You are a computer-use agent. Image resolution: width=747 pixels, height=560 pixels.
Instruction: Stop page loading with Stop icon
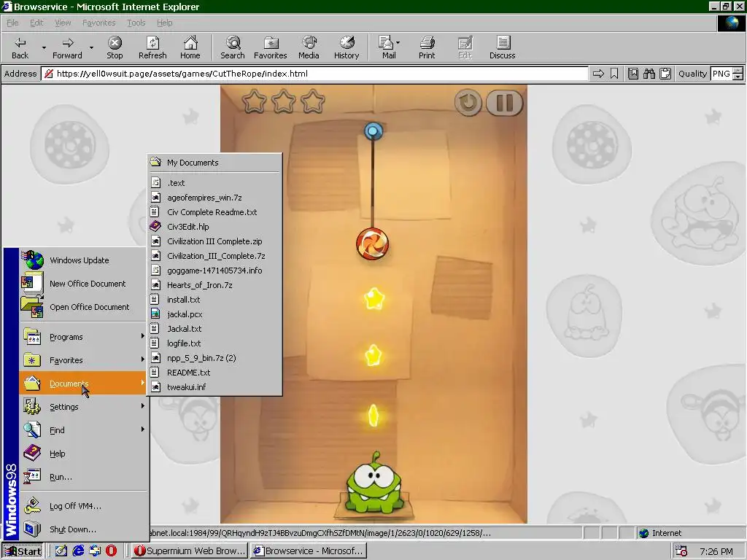(x=115, y=47)
